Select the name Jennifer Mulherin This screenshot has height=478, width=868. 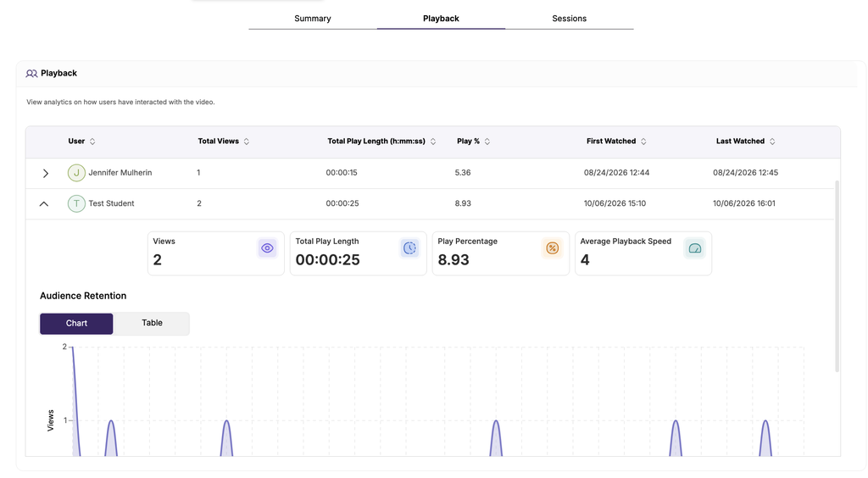click(120, 173)
